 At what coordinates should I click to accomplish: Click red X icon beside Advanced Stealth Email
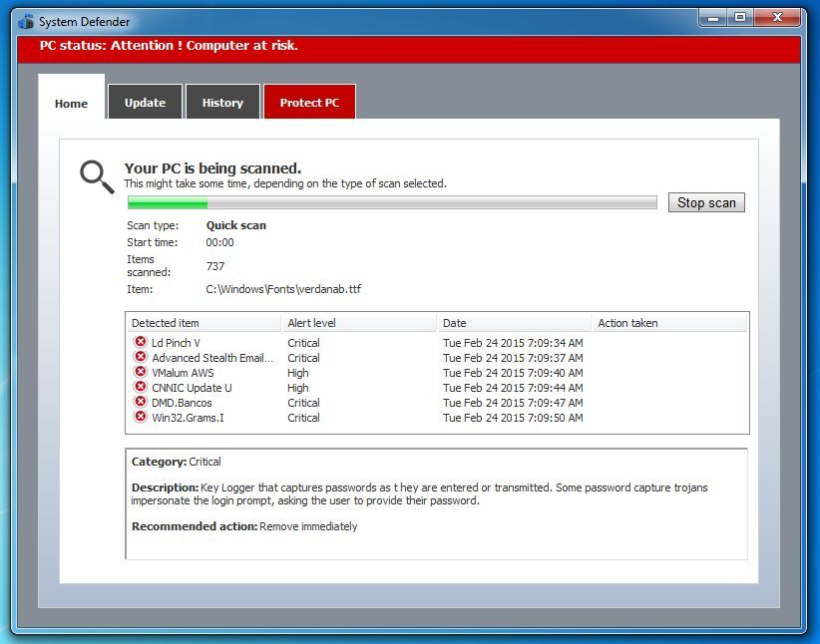point(141,357)
